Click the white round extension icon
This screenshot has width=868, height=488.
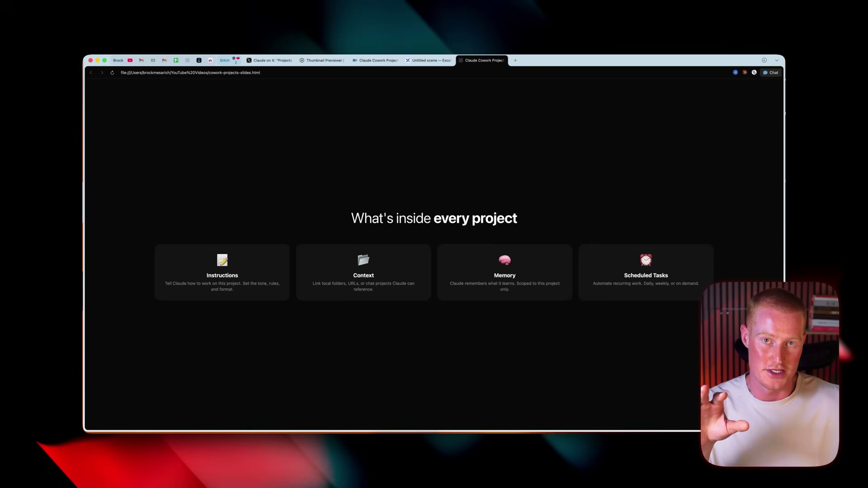[754, 72]
